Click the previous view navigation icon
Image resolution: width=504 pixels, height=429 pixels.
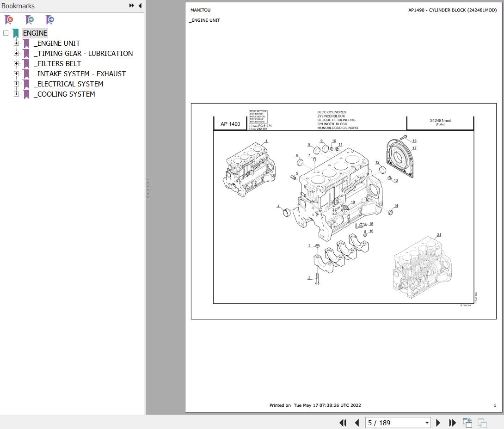[x=467, y=423]
